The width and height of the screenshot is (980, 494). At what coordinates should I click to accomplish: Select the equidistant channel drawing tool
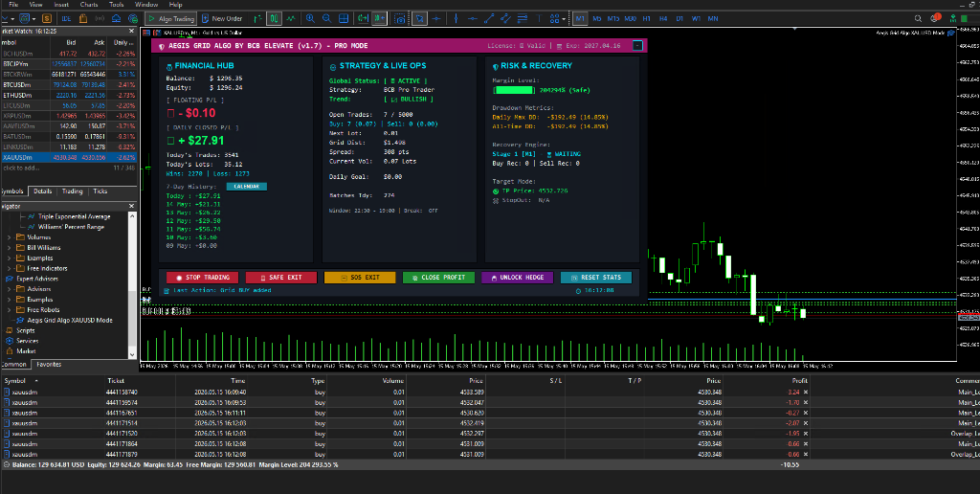click(x=505, y=19)
